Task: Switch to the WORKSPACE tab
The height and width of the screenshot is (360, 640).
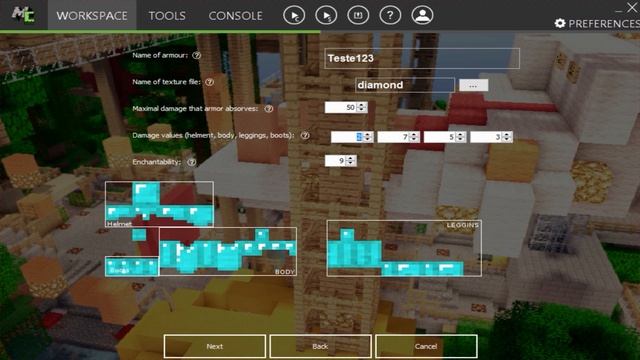Action: click(92, 16)
